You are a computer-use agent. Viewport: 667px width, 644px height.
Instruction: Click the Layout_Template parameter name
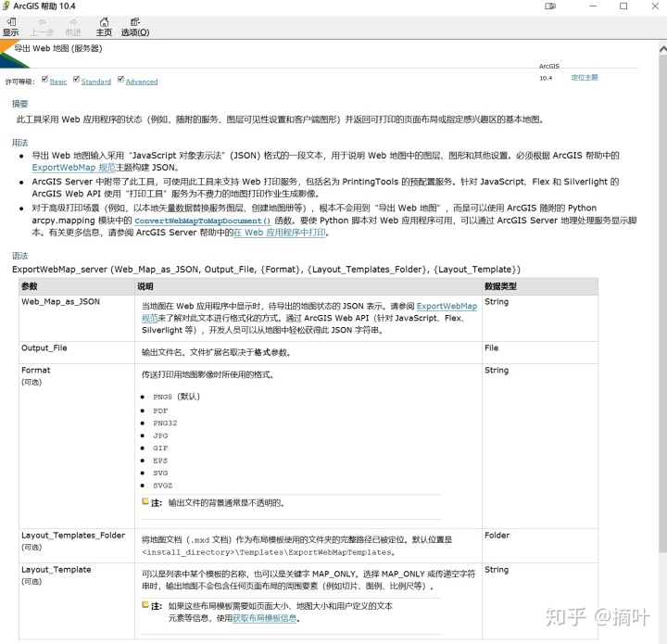(57, 570)
